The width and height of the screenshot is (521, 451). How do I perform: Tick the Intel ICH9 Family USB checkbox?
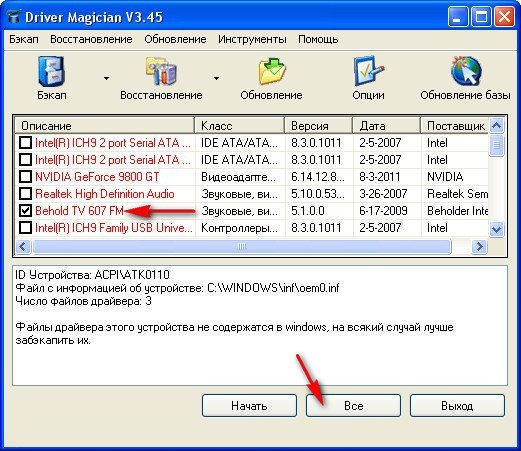(x=25, y=228)
